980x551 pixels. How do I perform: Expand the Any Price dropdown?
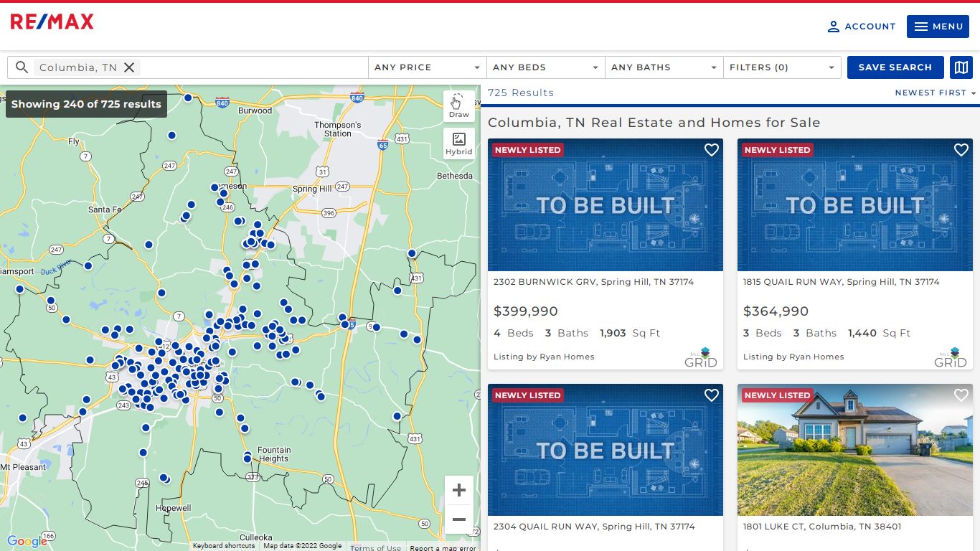click(428, 67)
